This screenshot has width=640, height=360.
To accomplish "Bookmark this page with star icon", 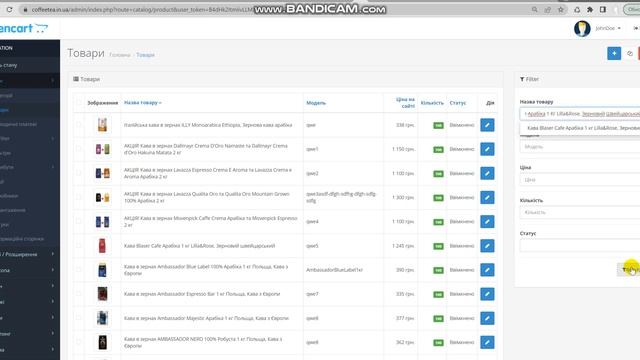I will (561, 9).
